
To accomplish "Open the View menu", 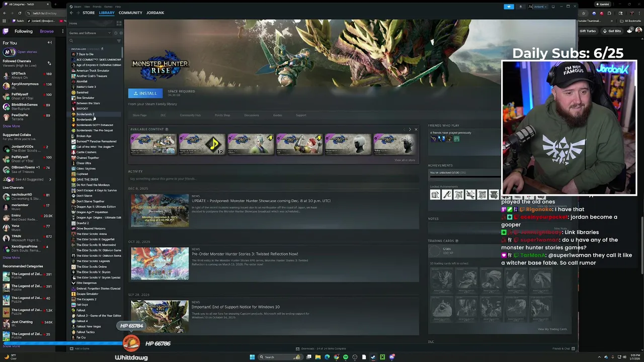I will point(87,7).
